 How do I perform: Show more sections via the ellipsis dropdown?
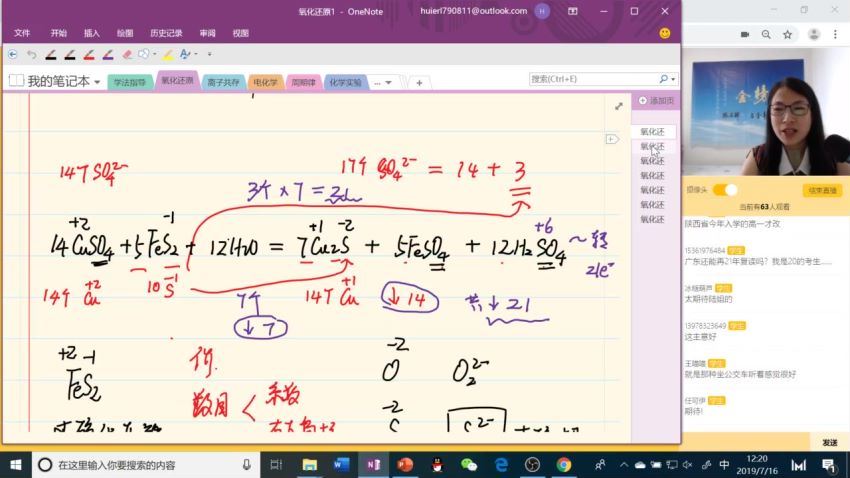[383, 83]
